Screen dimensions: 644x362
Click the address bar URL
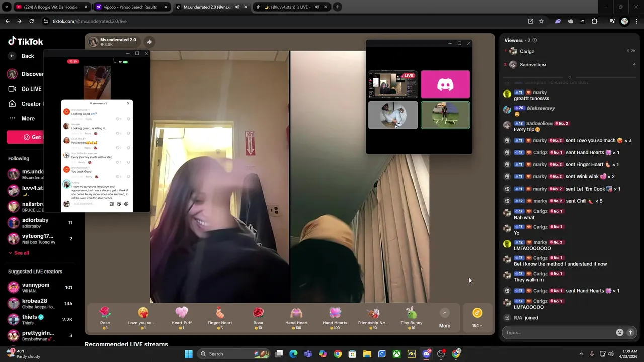tap(90, 21)
